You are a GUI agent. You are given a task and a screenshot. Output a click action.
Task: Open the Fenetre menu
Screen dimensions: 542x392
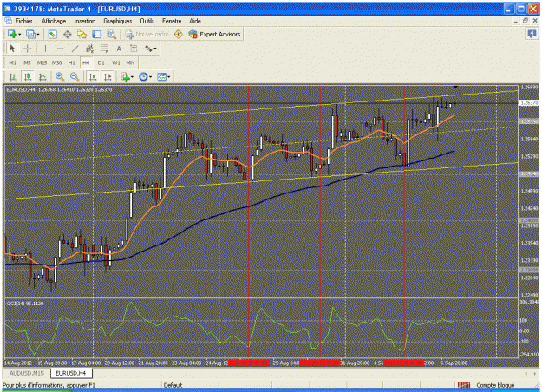click(x=172, y=21)
